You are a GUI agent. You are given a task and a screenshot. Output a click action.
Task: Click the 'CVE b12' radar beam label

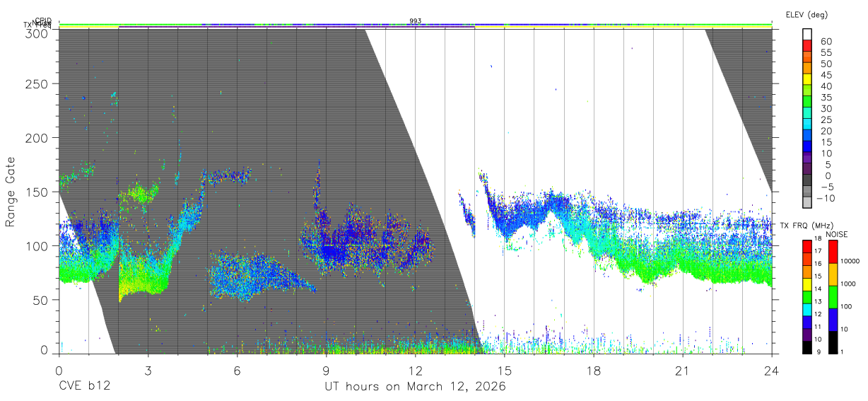pos(83,387)
